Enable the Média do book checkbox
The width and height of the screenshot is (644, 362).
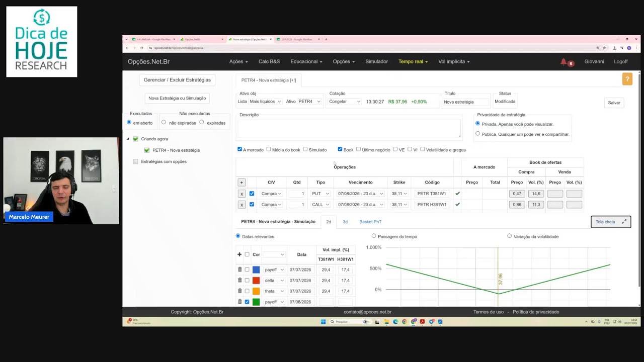(269, 149)
